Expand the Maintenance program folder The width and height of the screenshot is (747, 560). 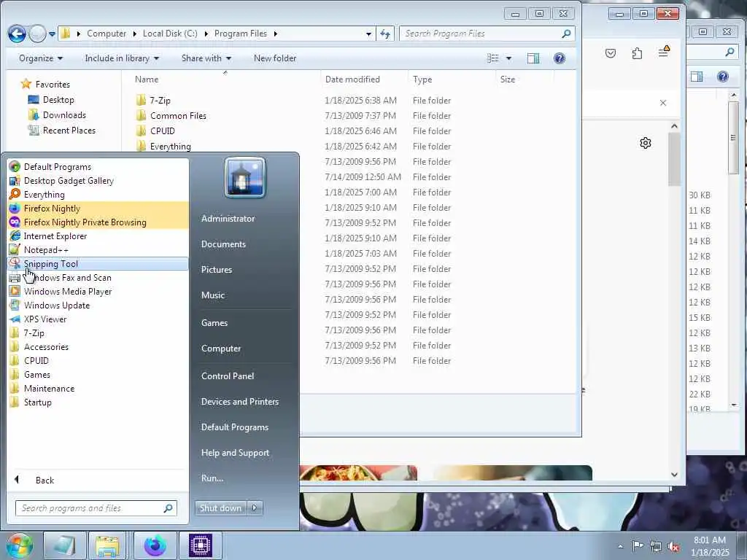[98, 388]
